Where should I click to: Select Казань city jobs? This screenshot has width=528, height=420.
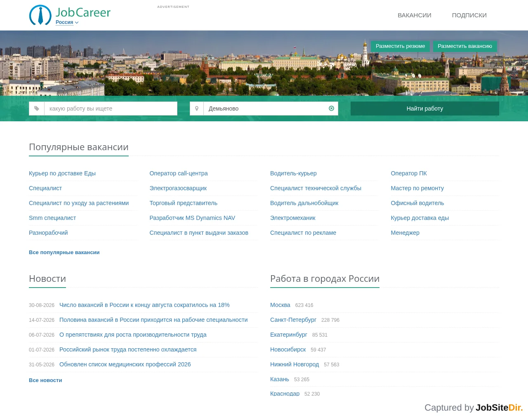click(x=280, y=379)
